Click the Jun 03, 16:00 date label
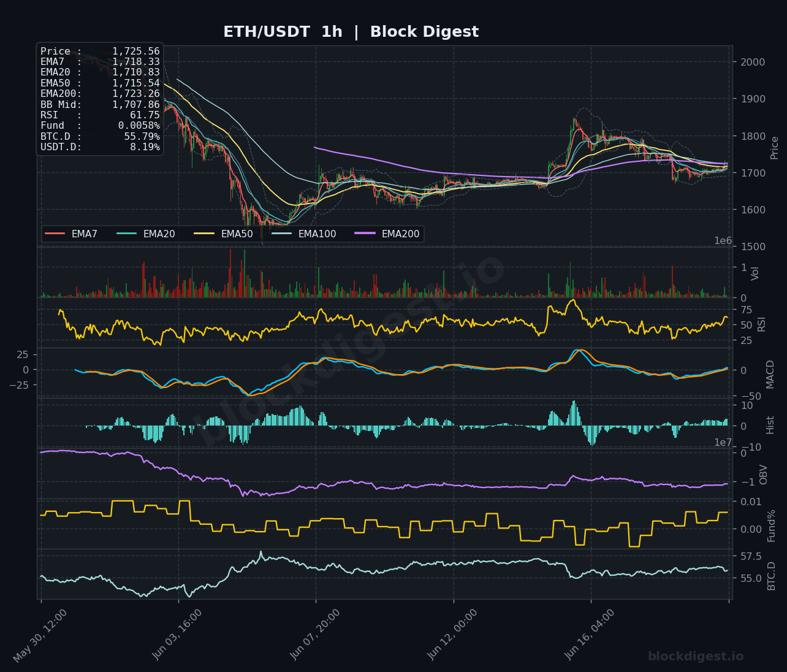The image size is (787, 672). coord(177,635)
